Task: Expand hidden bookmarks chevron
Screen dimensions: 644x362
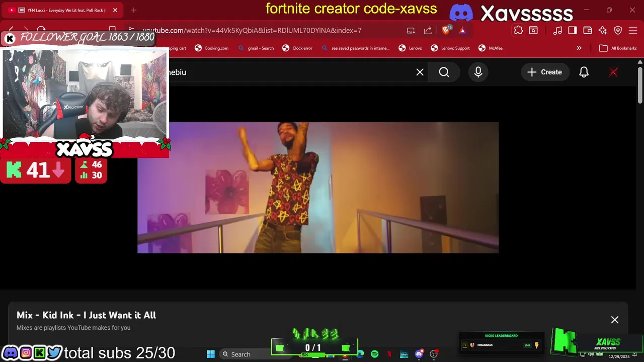Action: click(579, 48)
